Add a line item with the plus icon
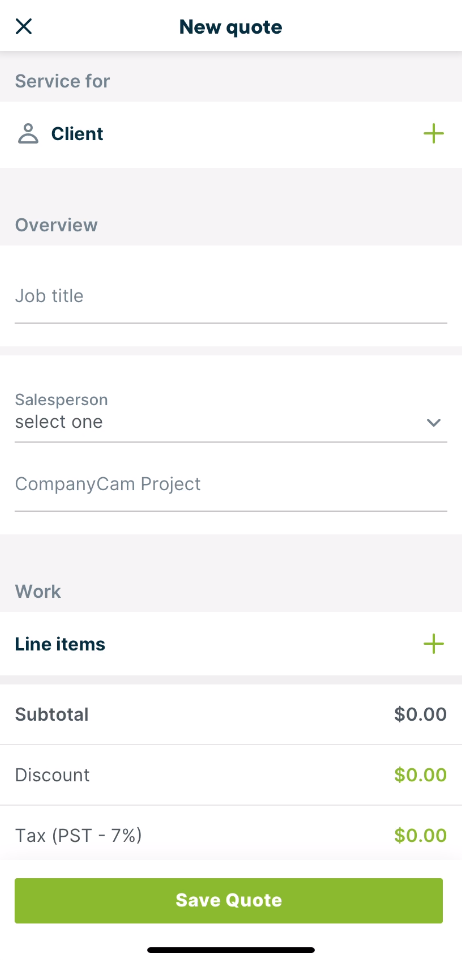462x960 pixels. click(x=433, y=643)
